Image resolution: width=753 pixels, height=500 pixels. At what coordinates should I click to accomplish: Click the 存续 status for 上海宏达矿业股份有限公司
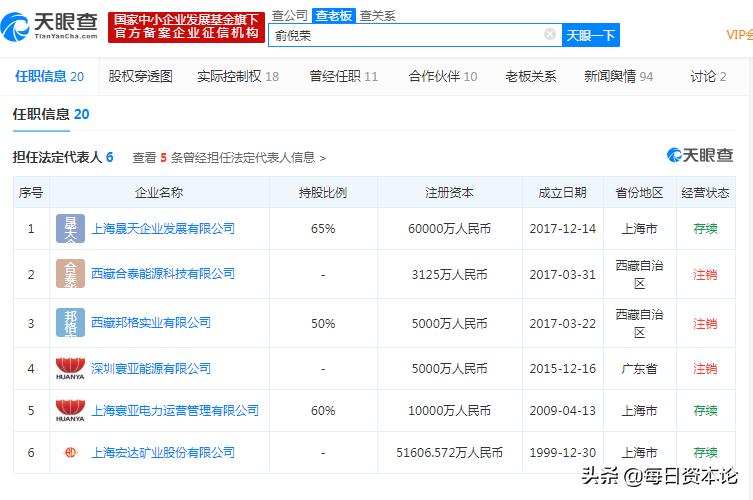[x=705, y=452]
